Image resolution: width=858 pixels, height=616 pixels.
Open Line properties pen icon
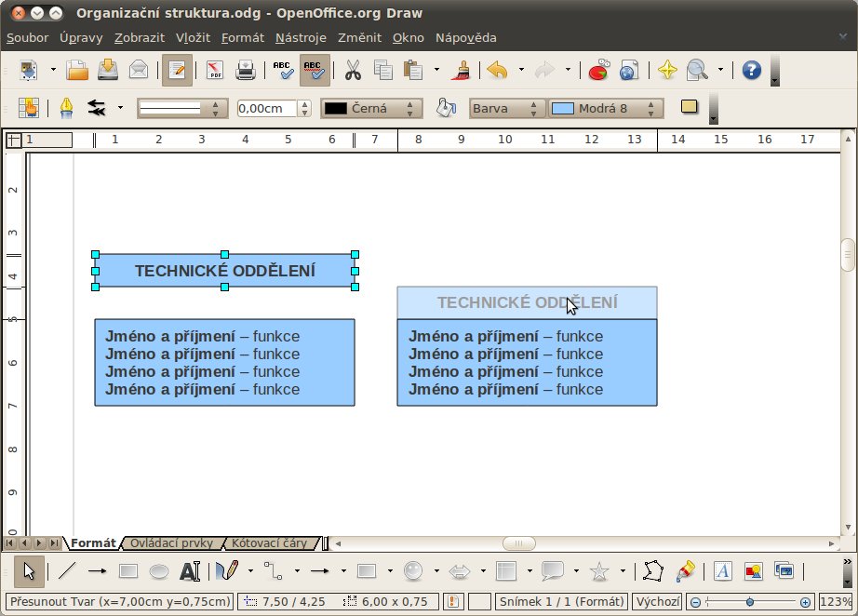point(66,108)
